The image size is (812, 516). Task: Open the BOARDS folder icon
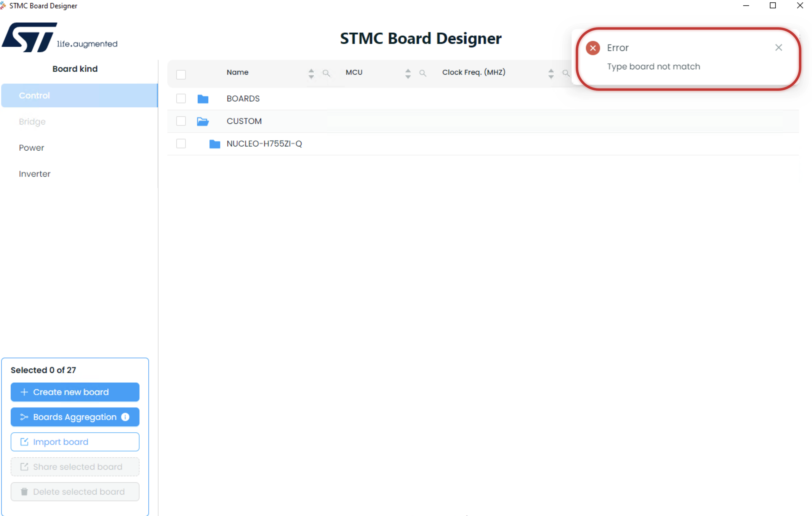tap(203, 98)
